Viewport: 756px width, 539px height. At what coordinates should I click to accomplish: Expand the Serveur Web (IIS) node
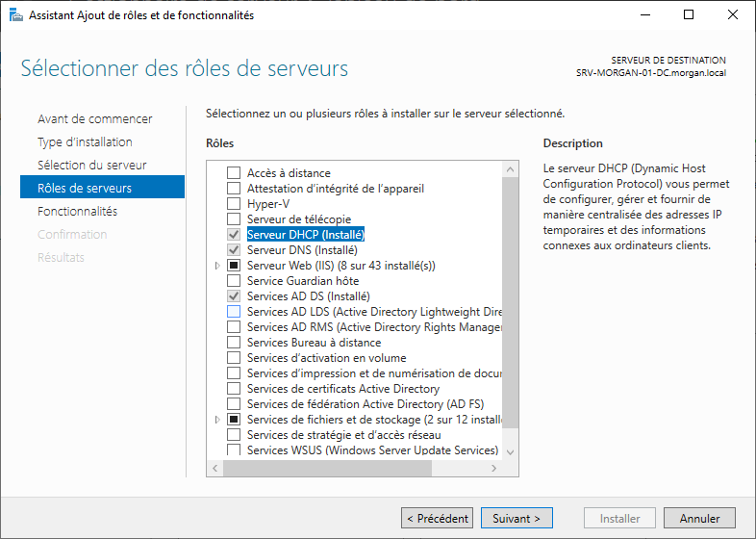coord(218,266)
